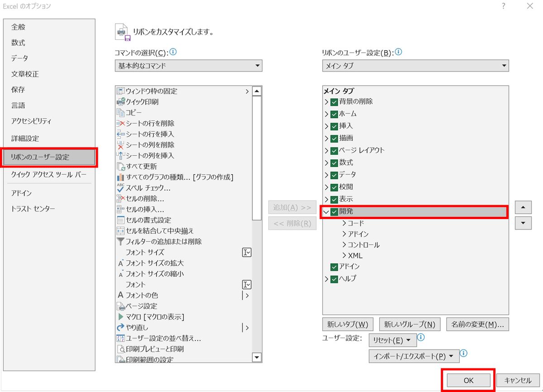Click the キャンセル button
This screenshot has height=392, width=543.
click(x=517, y=381)
